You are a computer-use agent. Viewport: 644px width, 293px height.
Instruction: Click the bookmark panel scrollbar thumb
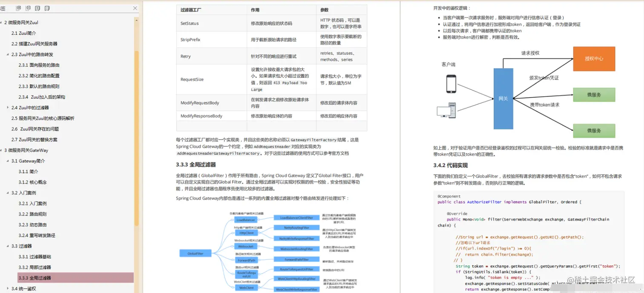point(137,138)
